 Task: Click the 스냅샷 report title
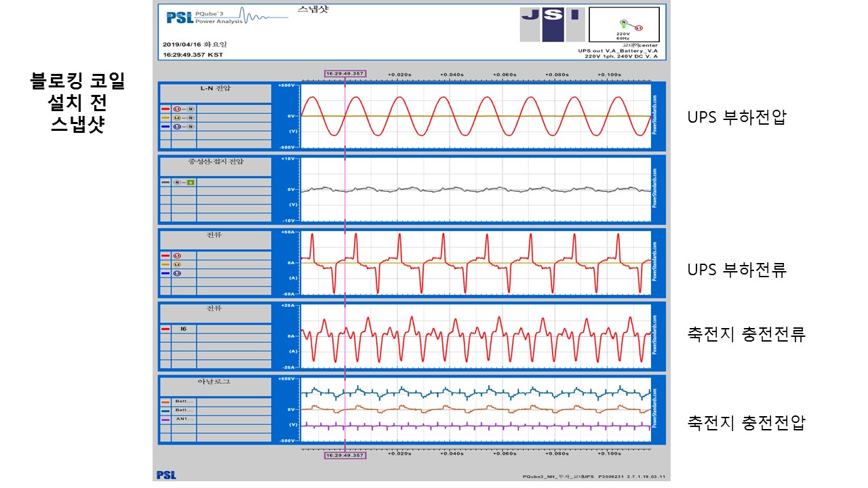tap(313, 9)
